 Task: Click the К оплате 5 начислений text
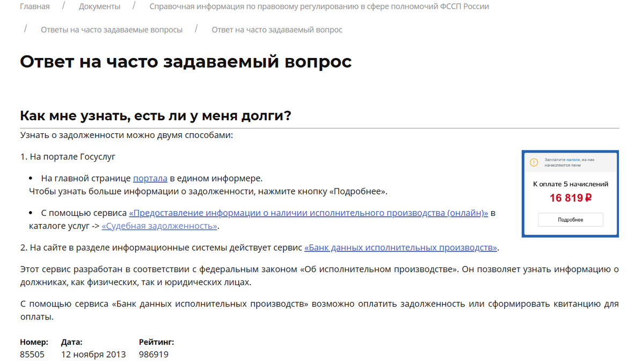pos(570,184)
